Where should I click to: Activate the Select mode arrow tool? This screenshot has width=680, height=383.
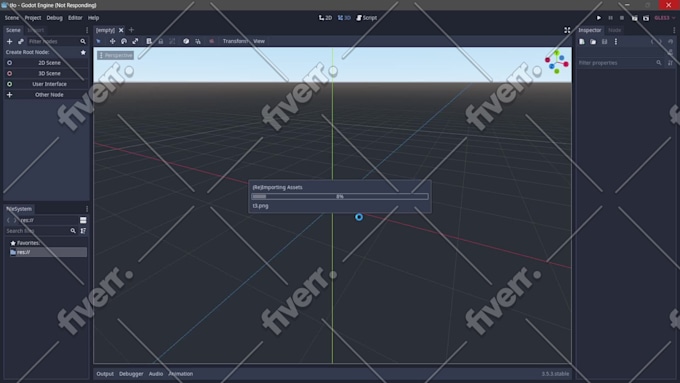coord(99,41)
